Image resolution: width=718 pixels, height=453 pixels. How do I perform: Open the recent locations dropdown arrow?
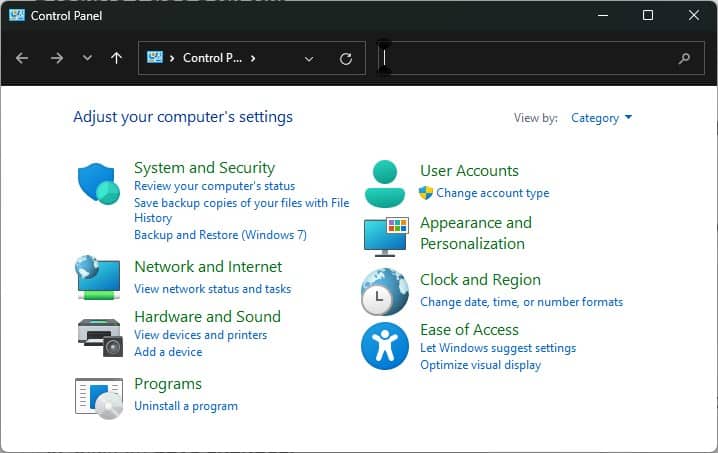(87, 58)
